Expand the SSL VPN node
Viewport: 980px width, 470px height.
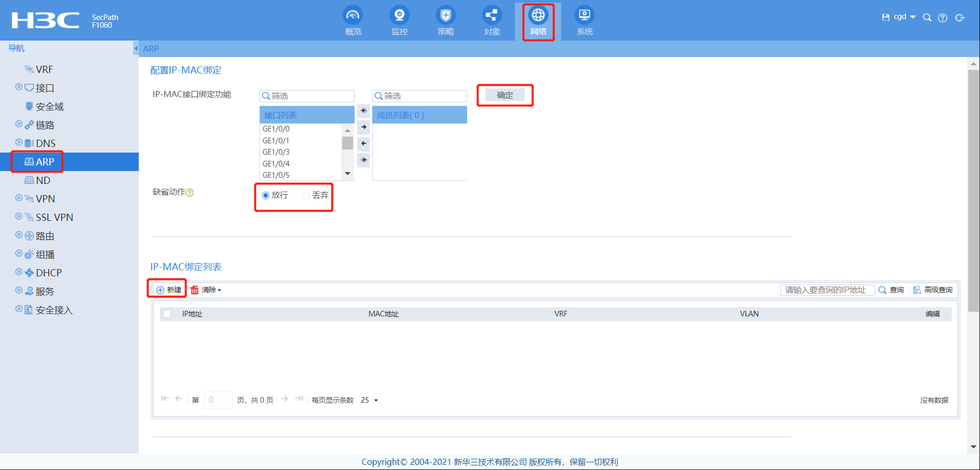pyautogui.click(x=19, y=216)
